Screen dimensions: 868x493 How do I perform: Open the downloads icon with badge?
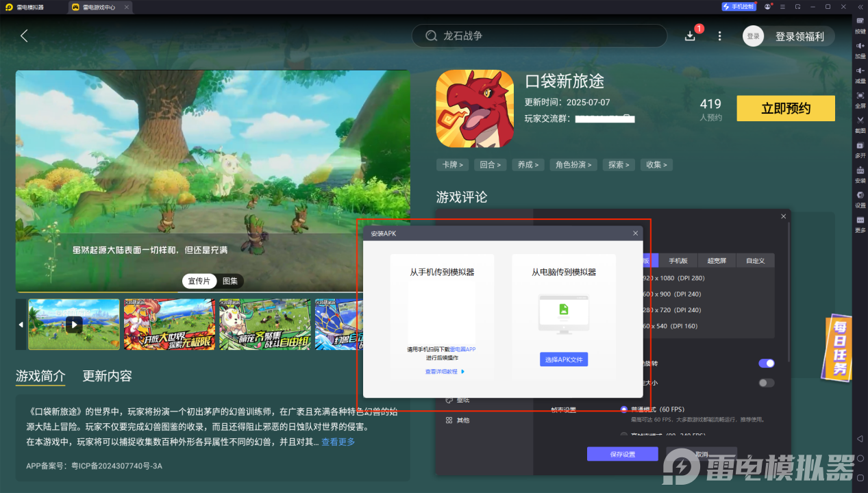[691, 36]
